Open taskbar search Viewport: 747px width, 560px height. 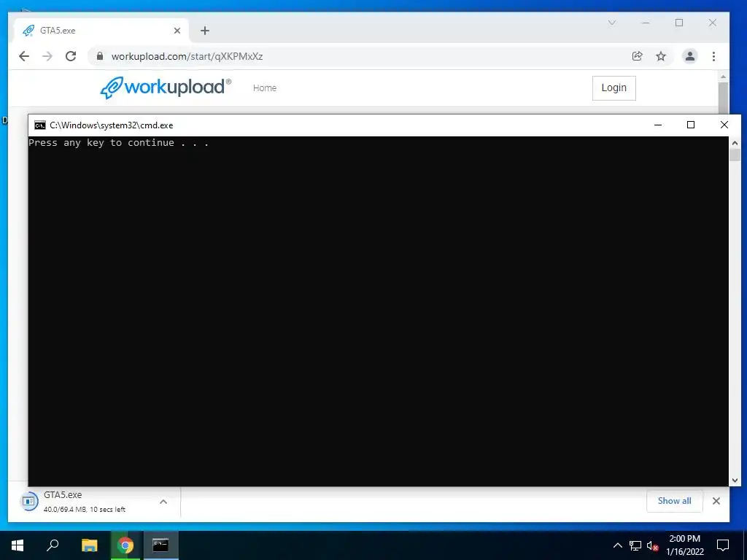[53, 545]
